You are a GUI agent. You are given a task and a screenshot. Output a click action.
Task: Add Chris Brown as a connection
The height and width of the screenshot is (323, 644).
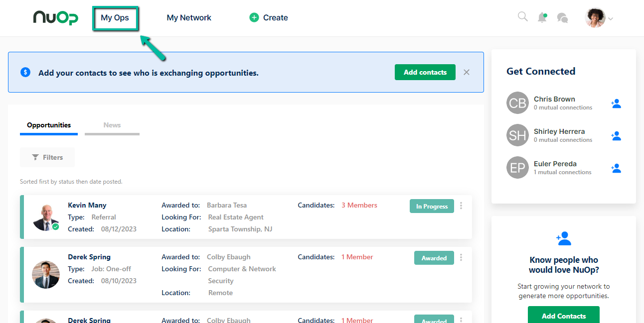click(x=616, y=104)
